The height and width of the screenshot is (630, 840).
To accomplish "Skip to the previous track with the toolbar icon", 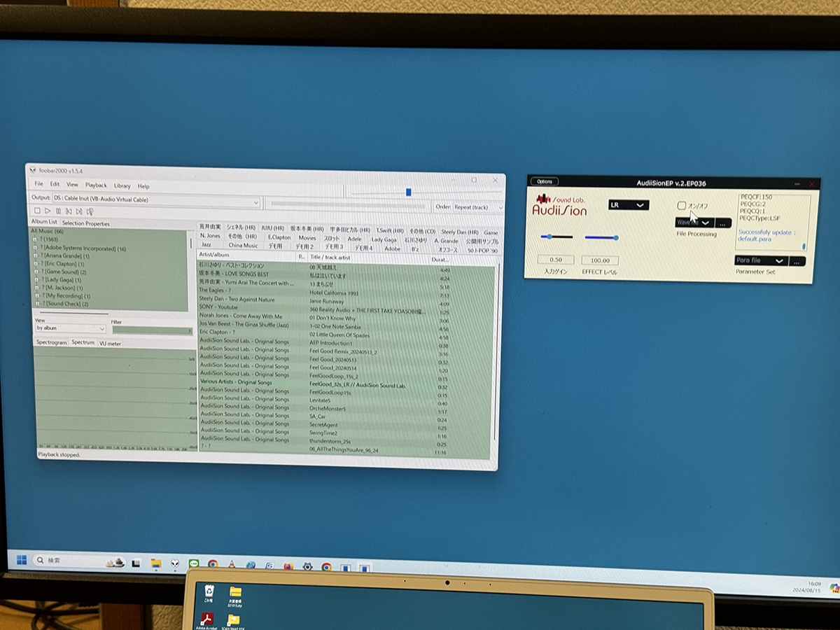I will [69, 211].
